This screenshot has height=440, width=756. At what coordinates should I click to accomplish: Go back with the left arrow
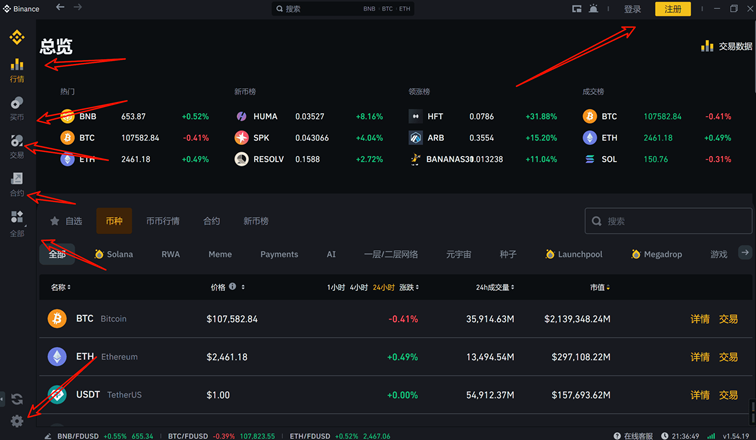click(x=60, y=7)
